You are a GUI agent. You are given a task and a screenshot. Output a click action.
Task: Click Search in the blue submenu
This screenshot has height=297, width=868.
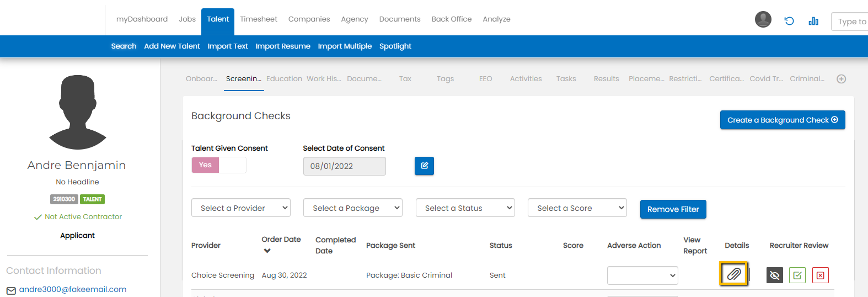124,46
